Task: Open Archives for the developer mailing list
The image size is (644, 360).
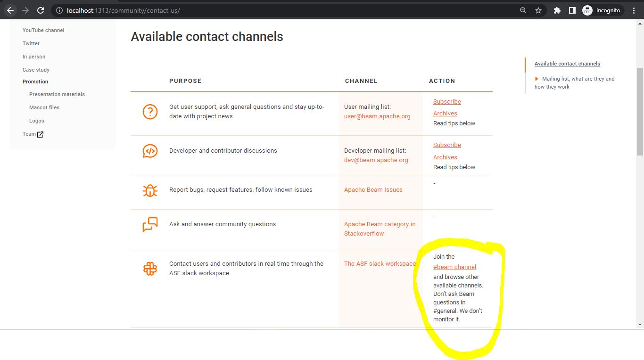Action: 445,157
